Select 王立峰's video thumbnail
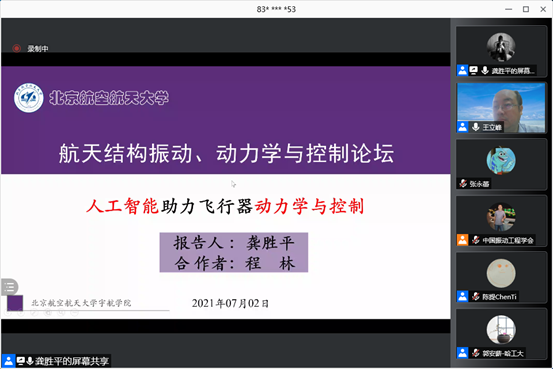 tap(501, 108)
